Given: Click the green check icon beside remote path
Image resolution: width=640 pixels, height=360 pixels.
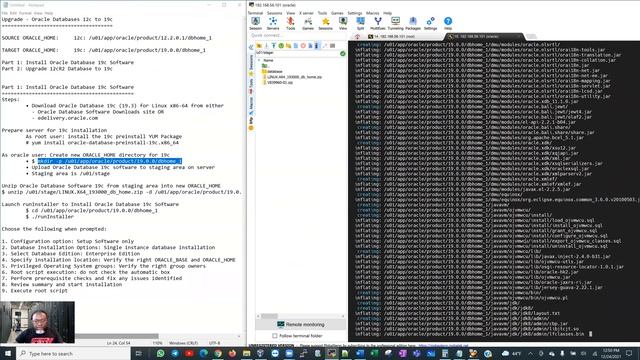Looking at the screenshot, I should (x=342, y=53).
